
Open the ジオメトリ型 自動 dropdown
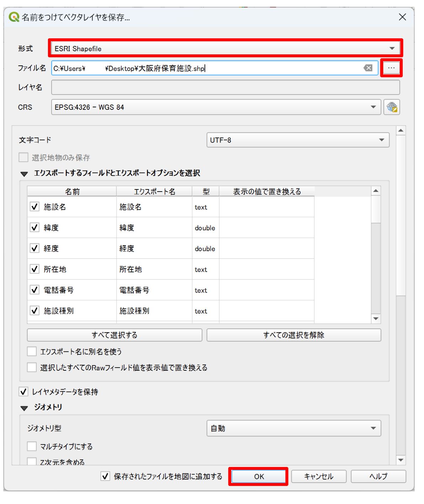294,428
